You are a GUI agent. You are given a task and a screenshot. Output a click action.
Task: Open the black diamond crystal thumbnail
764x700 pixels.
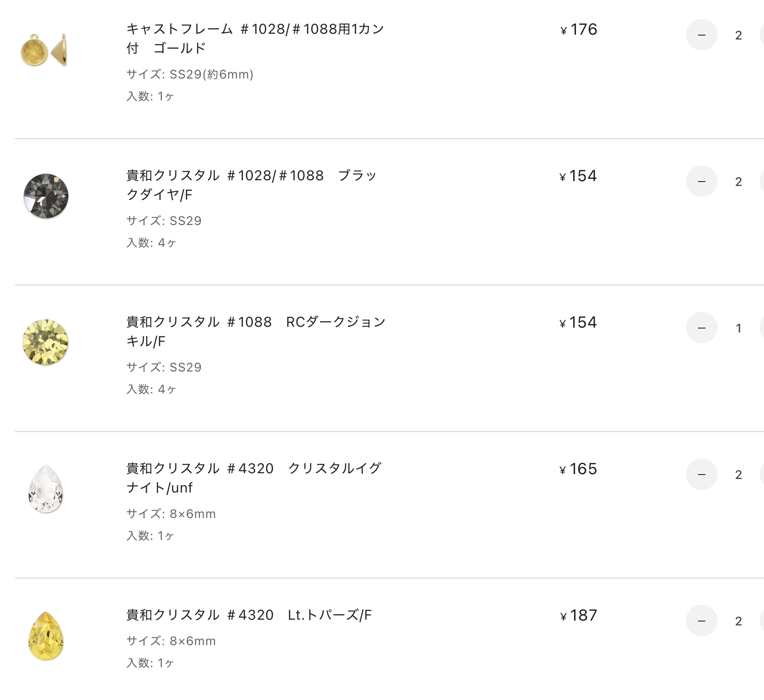point(46,196)
